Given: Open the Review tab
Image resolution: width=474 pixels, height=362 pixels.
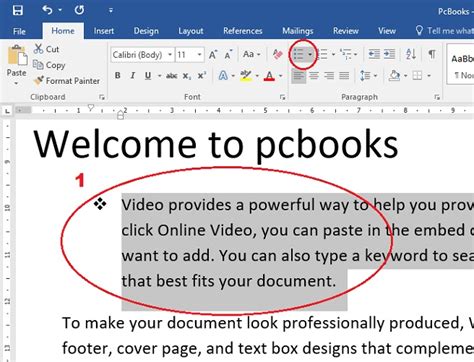Looking at the screenshot, I should 346,31.
